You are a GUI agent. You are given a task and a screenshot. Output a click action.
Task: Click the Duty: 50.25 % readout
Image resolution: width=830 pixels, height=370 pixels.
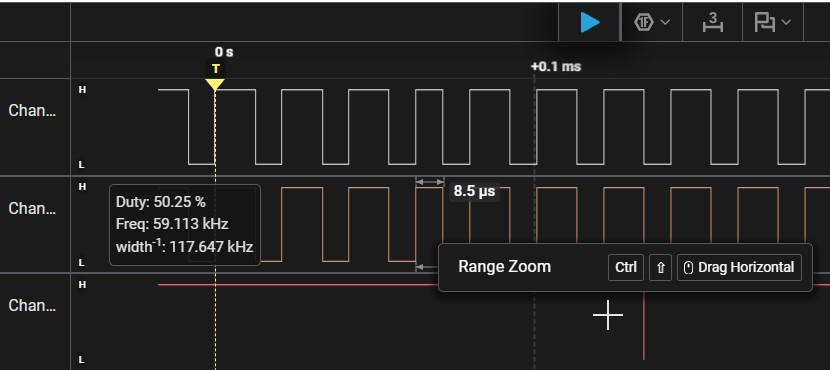[x=161, y=202]
